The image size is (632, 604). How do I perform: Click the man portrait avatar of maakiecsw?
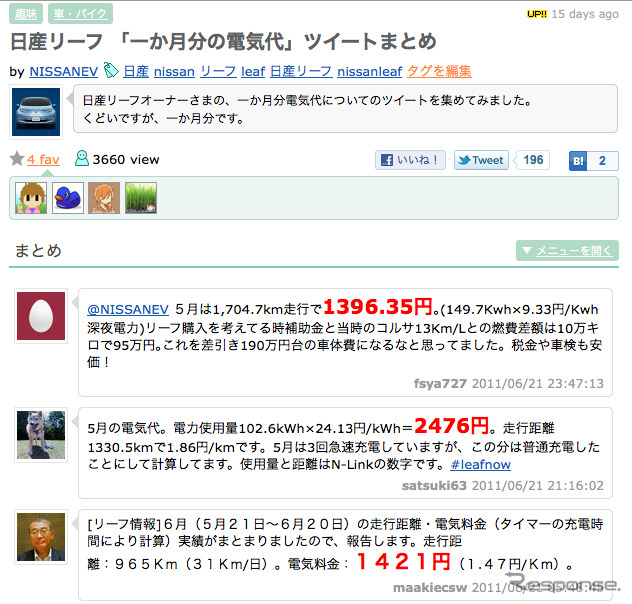pyautogui.click(x=41, y=537)
